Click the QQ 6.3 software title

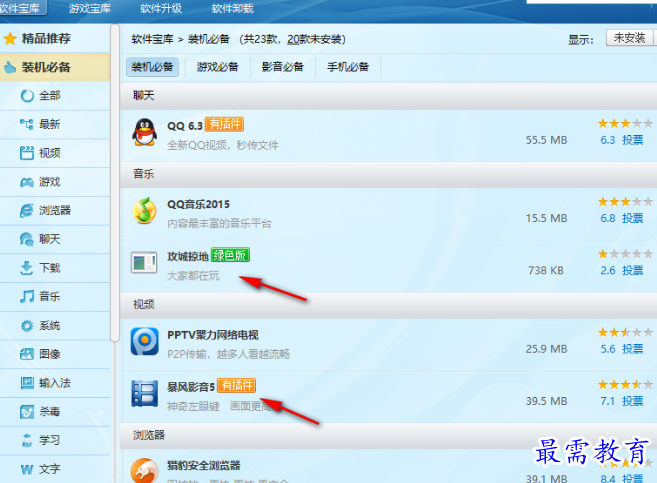click(185, 126)
